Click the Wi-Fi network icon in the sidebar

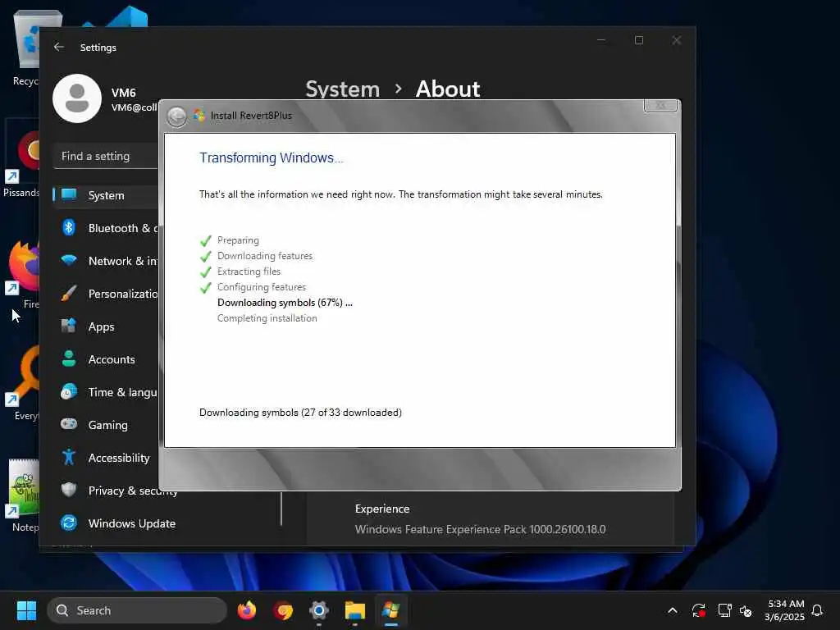coord(69,261)
